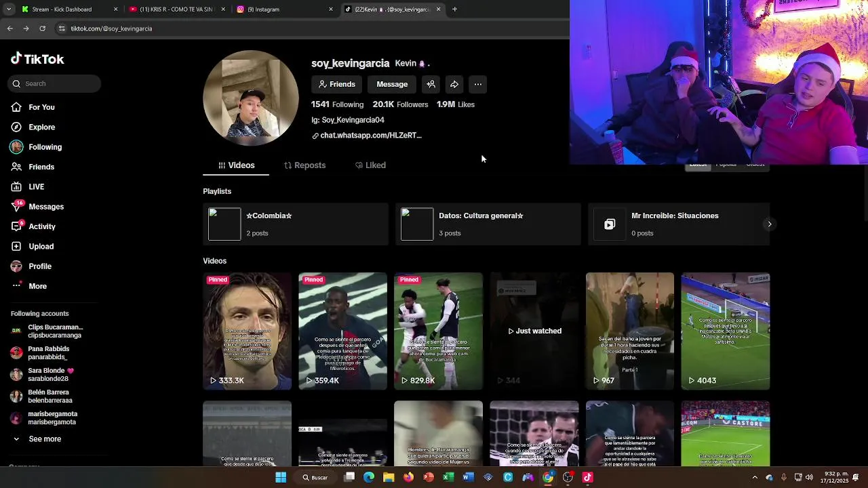Open Excel from taskbar
The height and width of the screenshot is (488, 868).
tap(448, 477)
